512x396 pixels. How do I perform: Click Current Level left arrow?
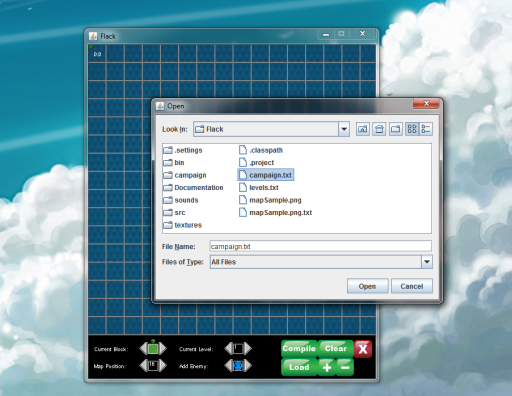tap(228, 349)
